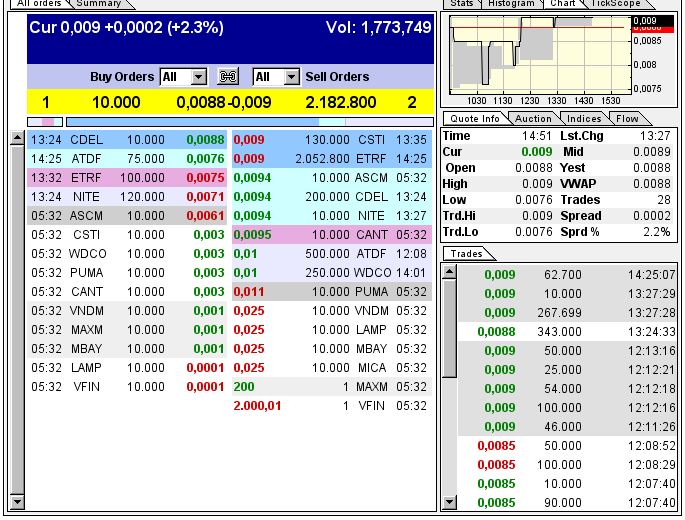
Task: Open the TickScope tab
Action: point(616,3)
